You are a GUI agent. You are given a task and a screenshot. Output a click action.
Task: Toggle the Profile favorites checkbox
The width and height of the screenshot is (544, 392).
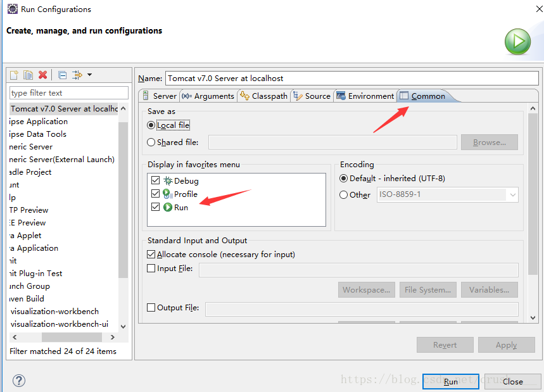click(x=155, y=194)
